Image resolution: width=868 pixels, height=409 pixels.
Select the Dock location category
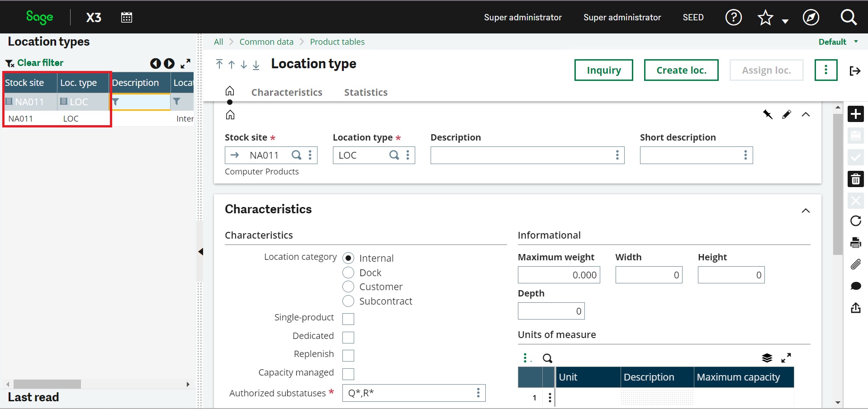pos(348,273)
